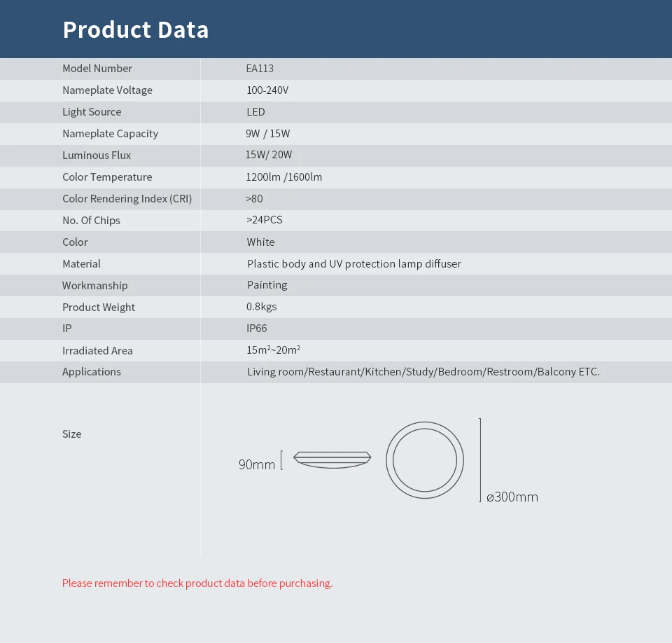The width and height of the screenshot is (672, 643).
Task: Select the >24PCS chips value
Action: pyautogui.click(x=265, y=220)
